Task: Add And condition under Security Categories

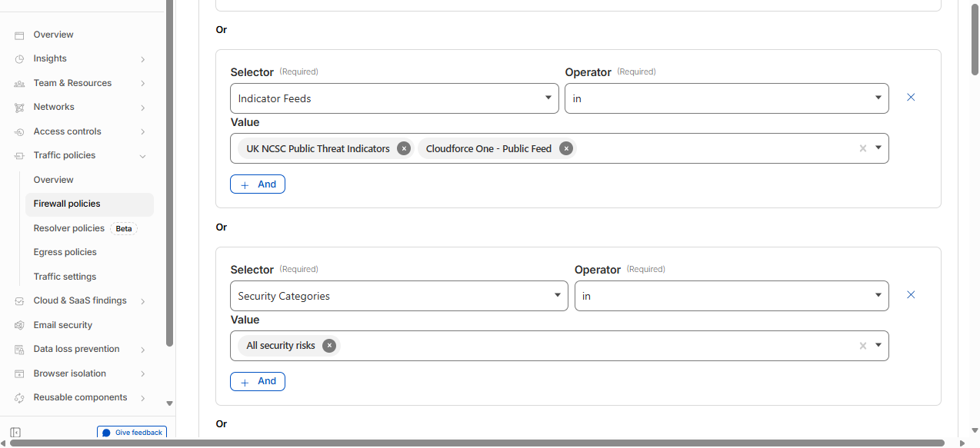Action: click(x=258, y=381)
